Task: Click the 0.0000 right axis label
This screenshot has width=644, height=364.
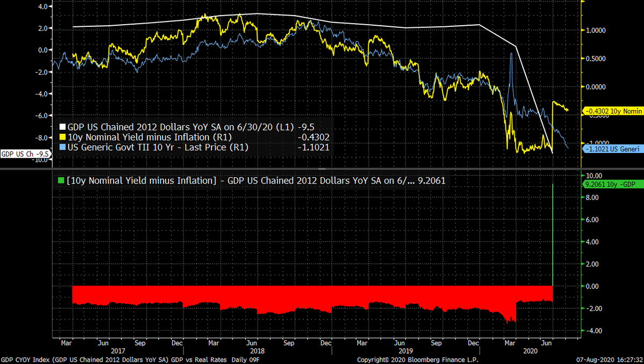Action: coord(596,86)
